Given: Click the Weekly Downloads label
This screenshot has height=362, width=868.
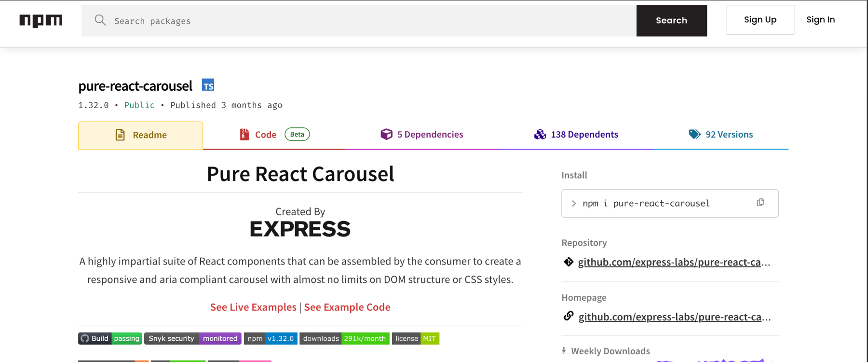Looking at the screenshot, I should 610,351.
